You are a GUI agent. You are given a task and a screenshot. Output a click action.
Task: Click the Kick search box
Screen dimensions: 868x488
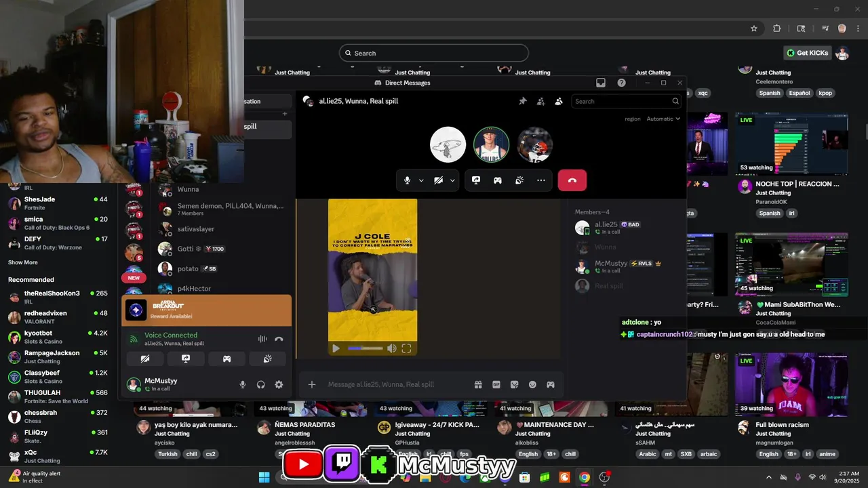coord(434,53)
